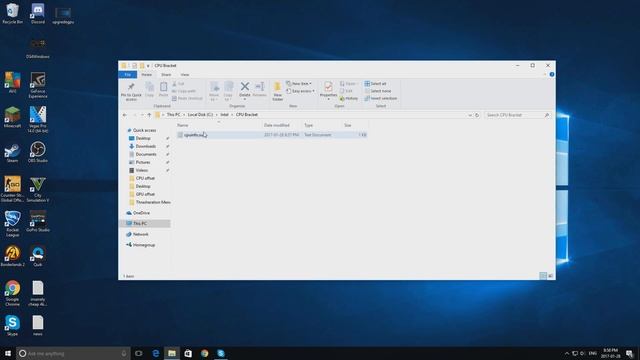This screenshot has height=360, width=640.
Task: Open Microsoft Edge from the taskbar
Action: 156,353
